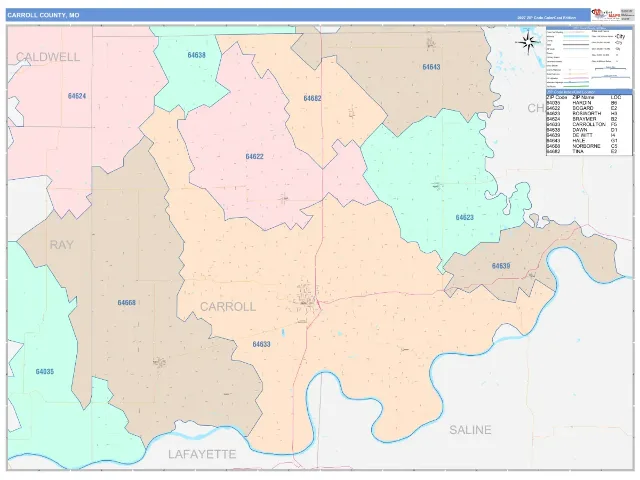
Task: Click the 'ZIP Code' column header
Action: (x=557, y=98)
